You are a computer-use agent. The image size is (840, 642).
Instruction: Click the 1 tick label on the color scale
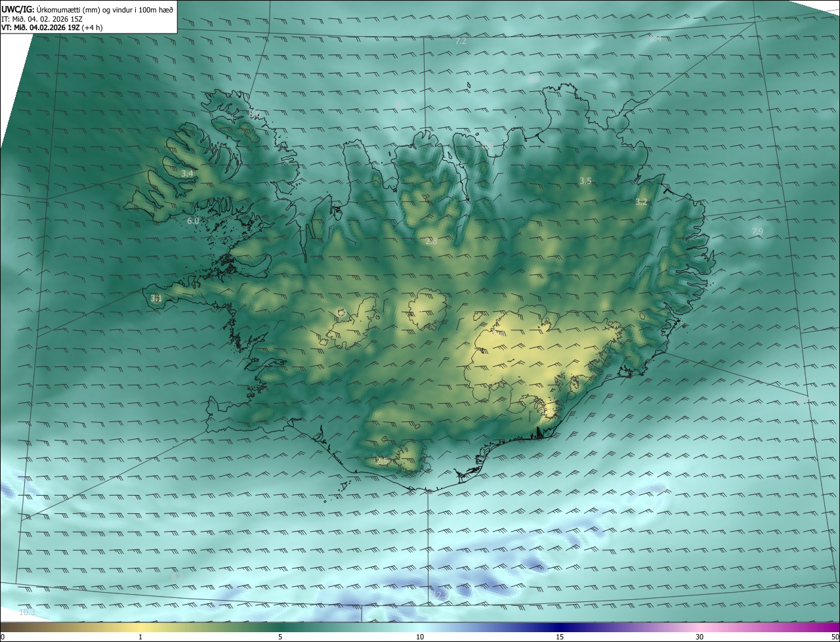[x=140, y=637]
